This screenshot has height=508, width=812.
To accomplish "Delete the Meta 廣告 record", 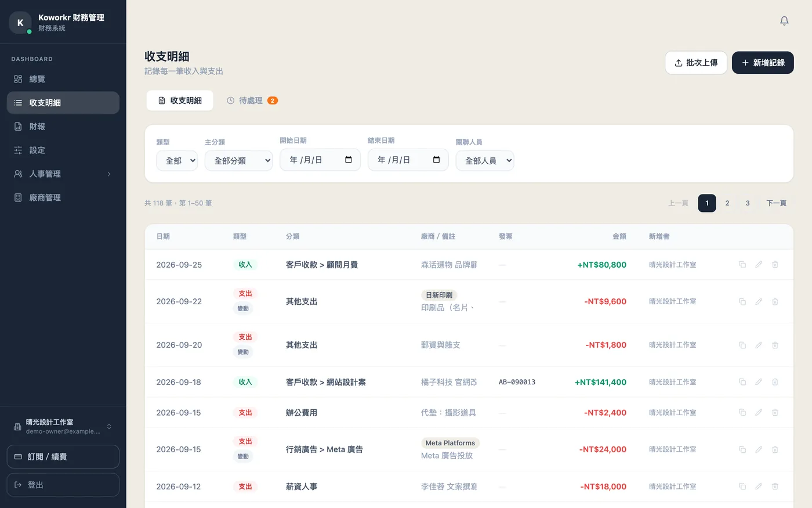I will pos(775,449).
